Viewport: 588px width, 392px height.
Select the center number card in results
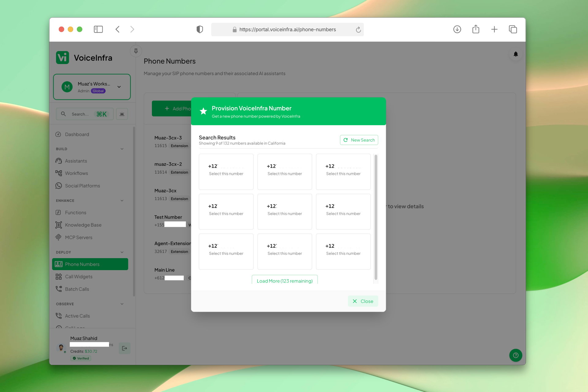click(285, 212)
